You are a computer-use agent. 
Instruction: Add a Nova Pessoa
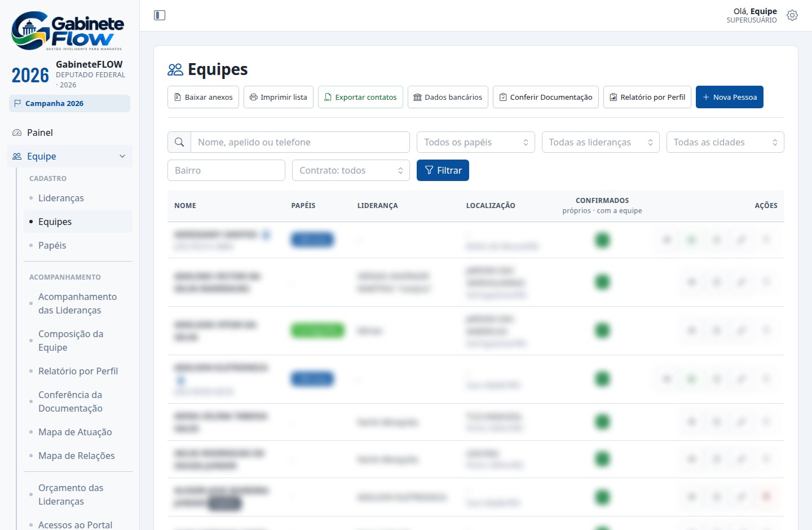(730, 97)
